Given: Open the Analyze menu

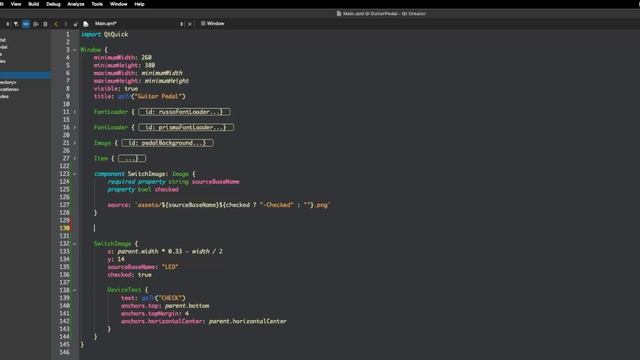Looking at the screenshot, I should (76, 4).
